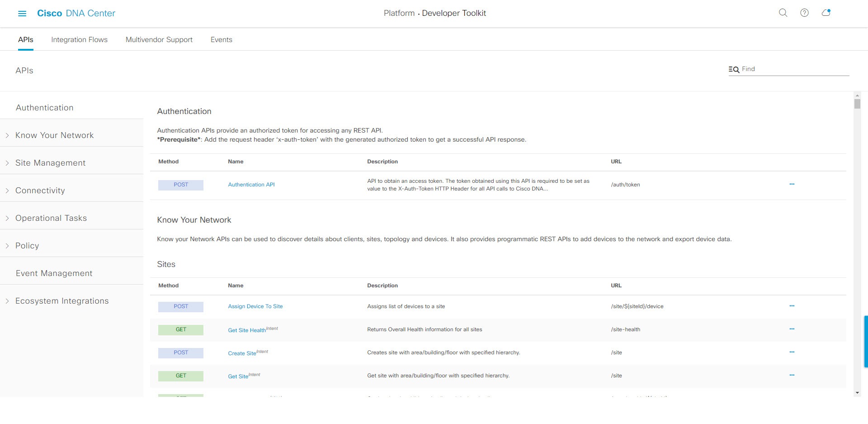
Task: Click the filter icon beside the Find field
Action: click(734, 69)
